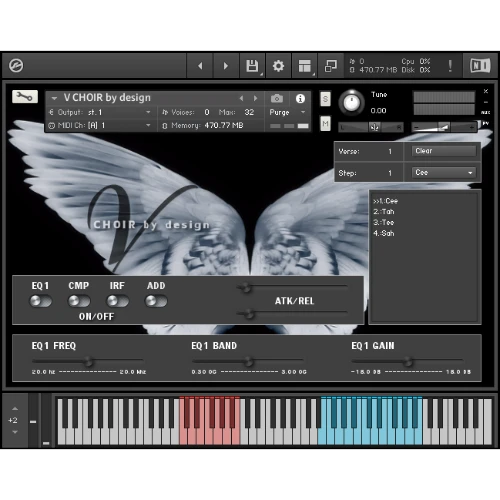Select syllable 4:Sah in the list
The height and width of the screenshot is (500, 500).
click(x=384, y=233)
